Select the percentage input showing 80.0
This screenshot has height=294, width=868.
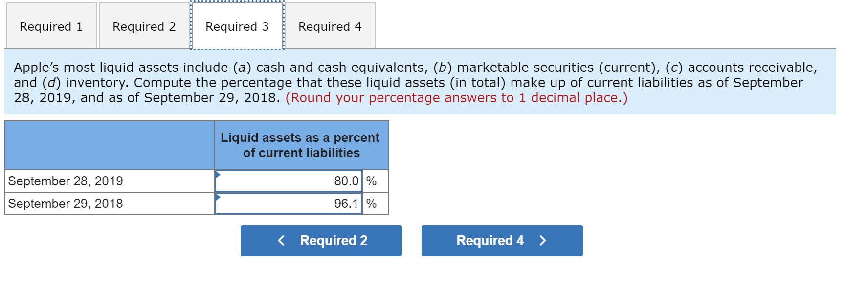tap(289, 181)
